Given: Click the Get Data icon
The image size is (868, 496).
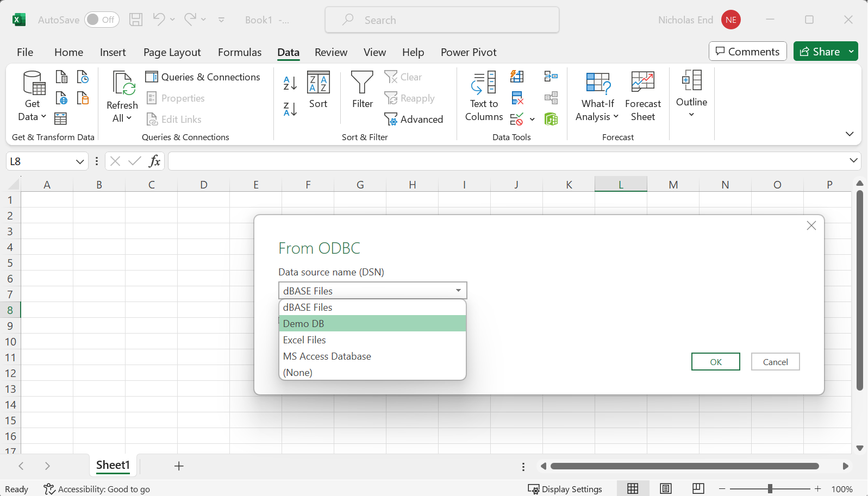Looking at the screenshot, I should point(33,85).
